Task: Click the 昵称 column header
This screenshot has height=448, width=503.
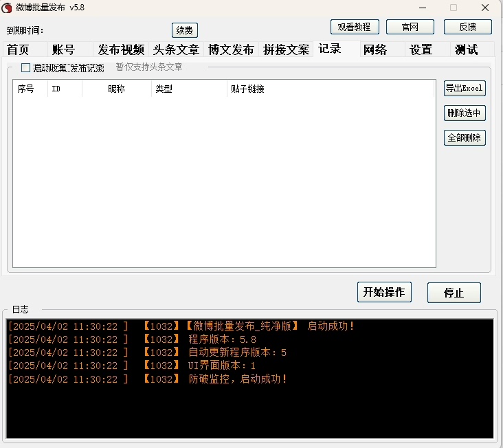Action: [116, 89]
